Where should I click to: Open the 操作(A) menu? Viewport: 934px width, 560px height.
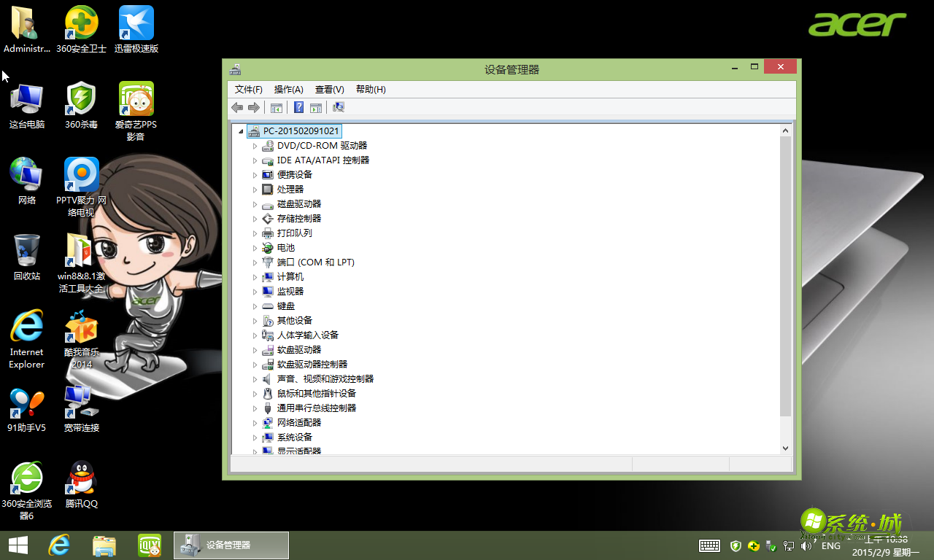point(288,89)
